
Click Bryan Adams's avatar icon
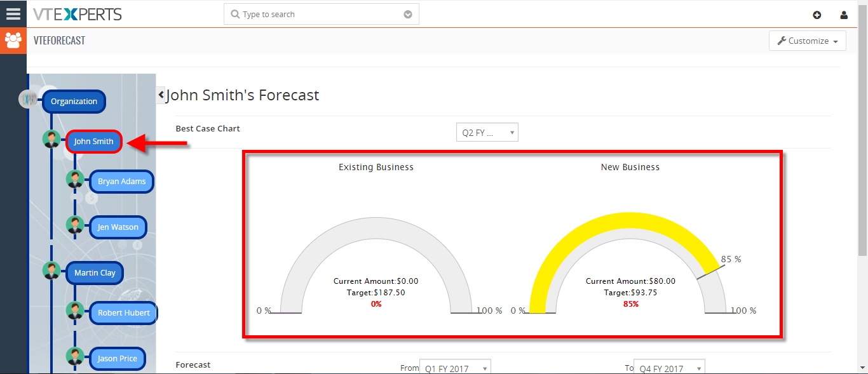click(75, 179)
